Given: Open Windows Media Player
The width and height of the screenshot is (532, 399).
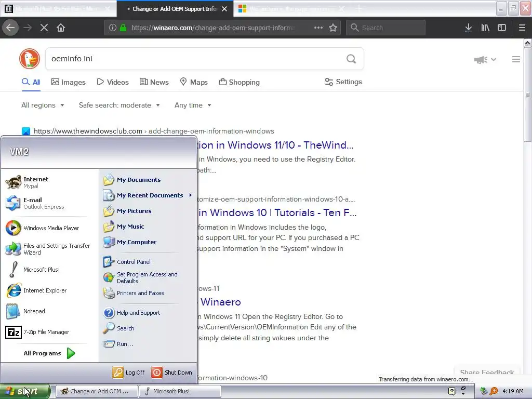Looking at the screenshot, I should point(43,228).
